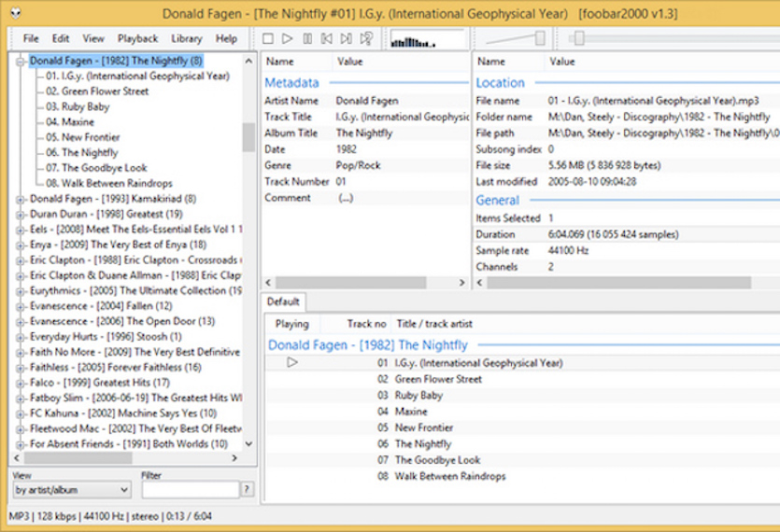Select '06. The Nightfly' in library tree
This screenshot has height=532, width=780.
coord(81,153)
